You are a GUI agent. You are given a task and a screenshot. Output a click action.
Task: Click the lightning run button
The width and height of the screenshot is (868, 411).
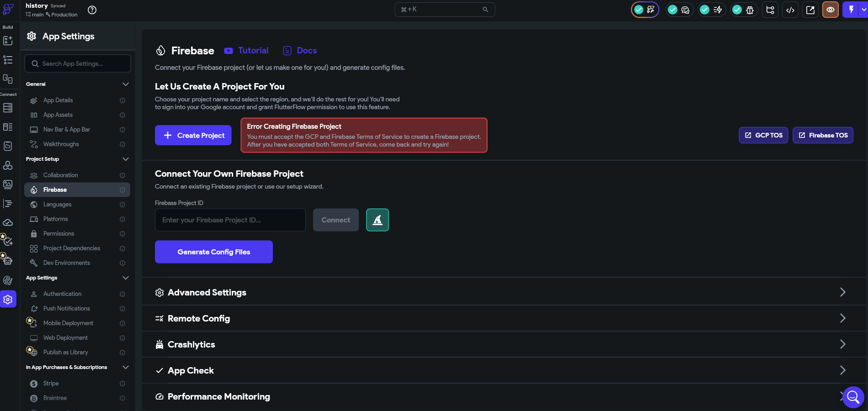tap(851, 10)
